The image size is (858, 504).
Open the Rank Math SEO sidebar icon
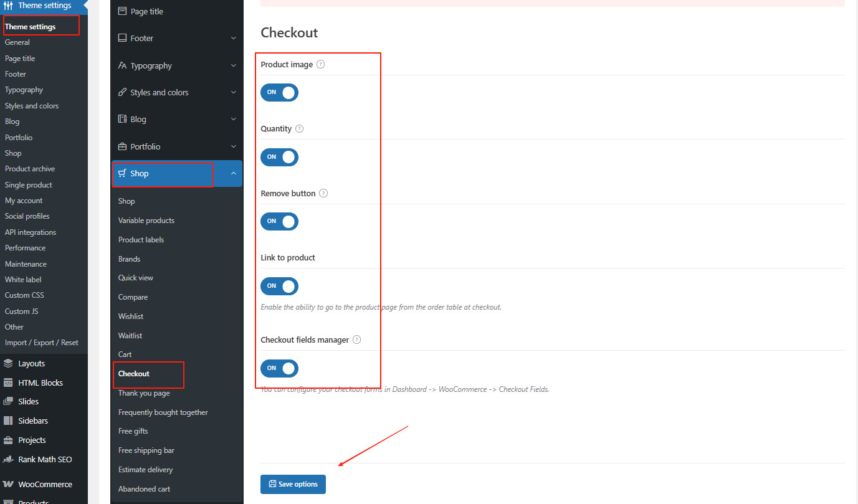[7, 459]
